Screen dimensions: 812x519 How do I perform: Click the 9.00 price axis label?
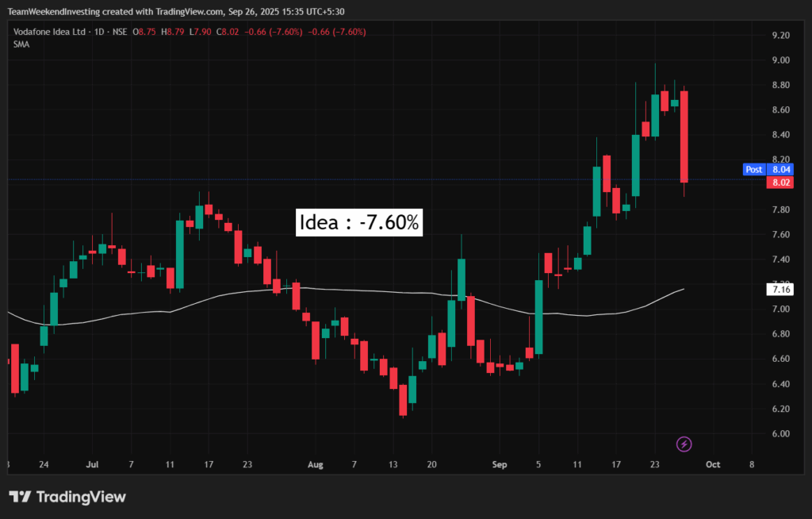click(x=780, y=60)
